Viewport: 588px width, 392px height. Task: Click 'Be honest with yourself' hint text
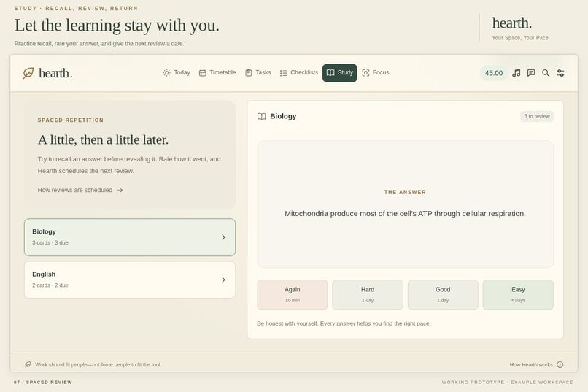click(x=344, y=323)
